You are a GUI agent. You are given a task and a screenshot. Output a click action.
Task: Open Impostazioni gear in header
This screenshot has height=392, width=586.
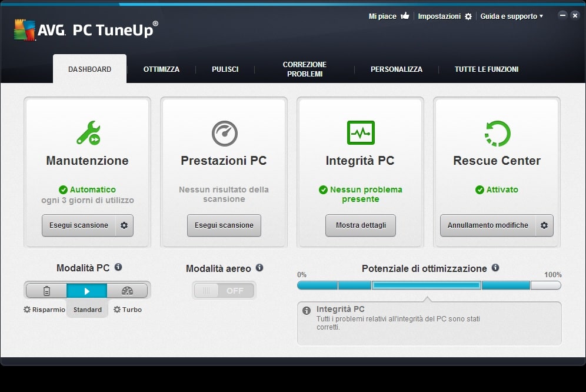[468, 16]
